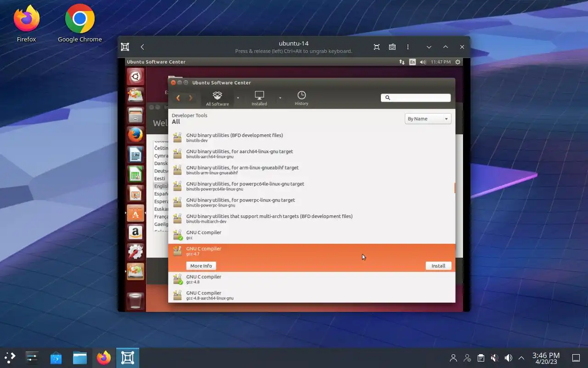Open System Settings in the taskbar
The image size is (588, 368).
click(32, 357)
